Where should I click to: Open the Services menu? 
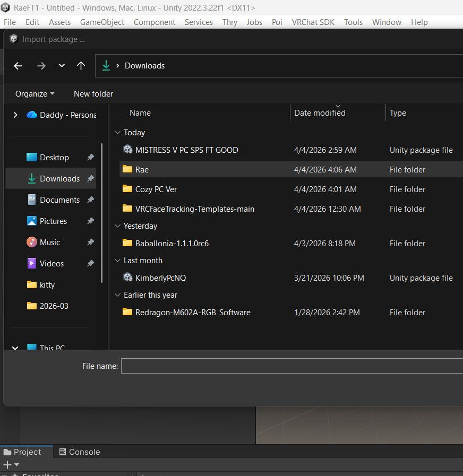click(x=199, y=22)
